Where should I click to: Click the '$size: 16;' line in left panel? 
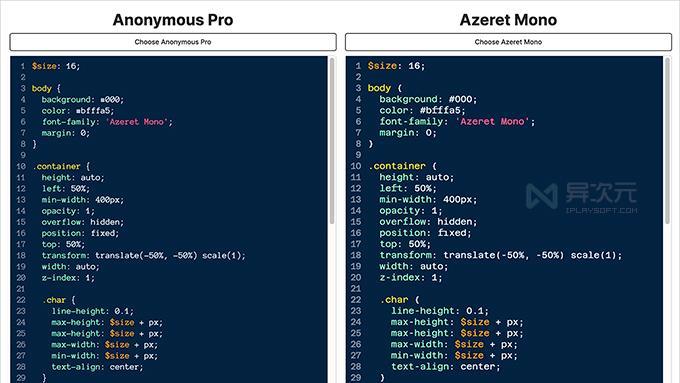[56, 66]
